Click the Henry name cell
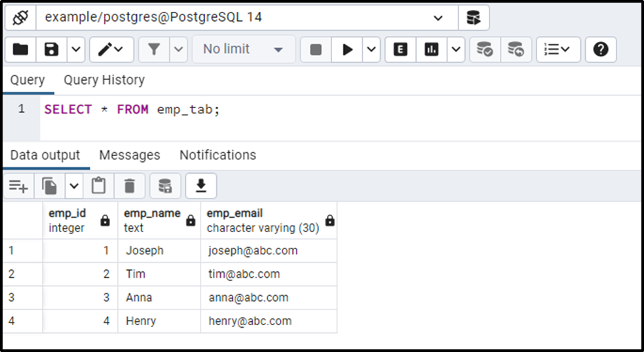Screen dimensions: 644x352 coord(159,321)
